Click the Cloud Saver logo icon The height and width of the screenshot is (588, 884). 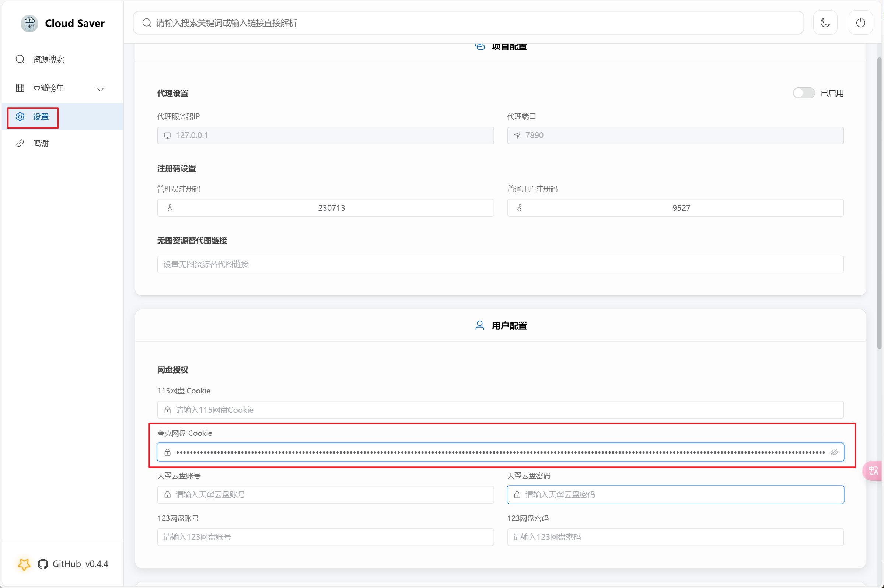29,23
